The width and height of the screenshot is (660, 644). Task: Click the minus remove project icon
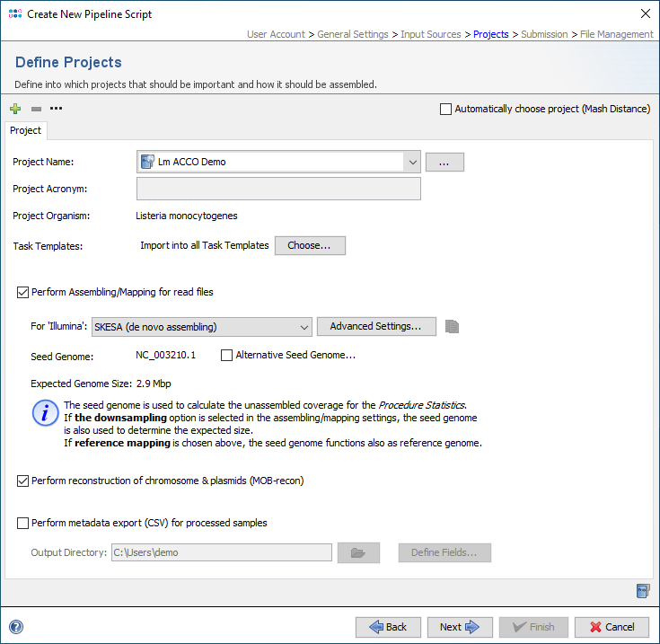point(36,109)
